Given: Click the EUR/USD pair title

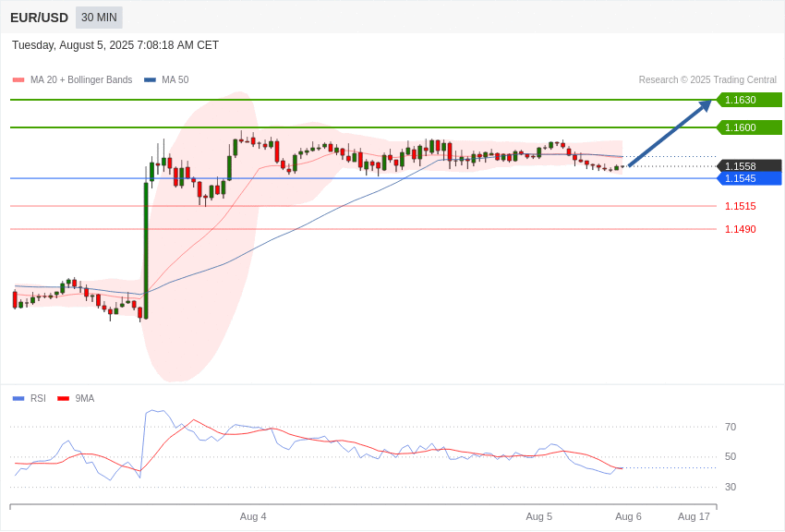Looking at the screenshot, I should (x=39, y=18).
